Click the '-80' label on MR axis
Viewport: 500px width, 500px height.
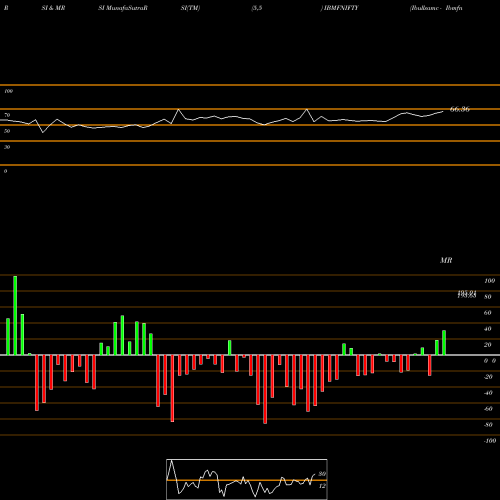pyautogui.click(x=488, y=425)
